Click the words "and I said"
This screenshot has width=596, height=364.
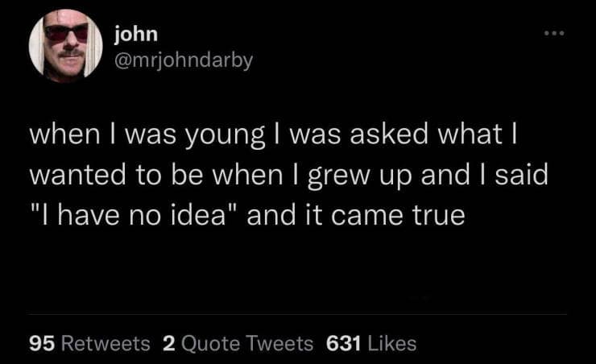[x=494, y=176]
